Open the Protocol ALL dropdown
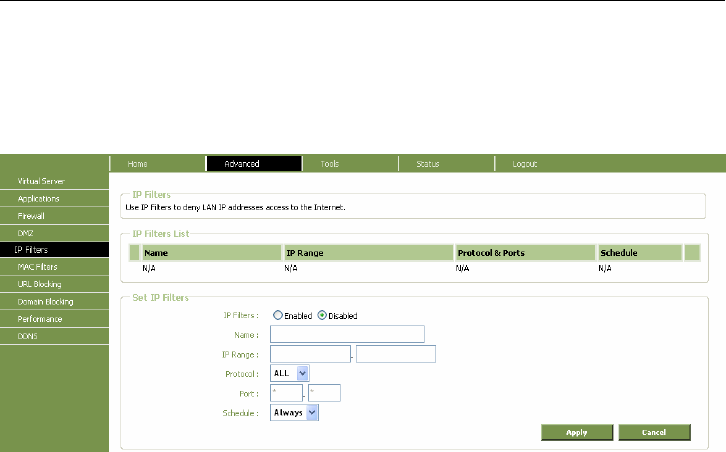The width and height of the screenshot is (726, 452). 290,373
